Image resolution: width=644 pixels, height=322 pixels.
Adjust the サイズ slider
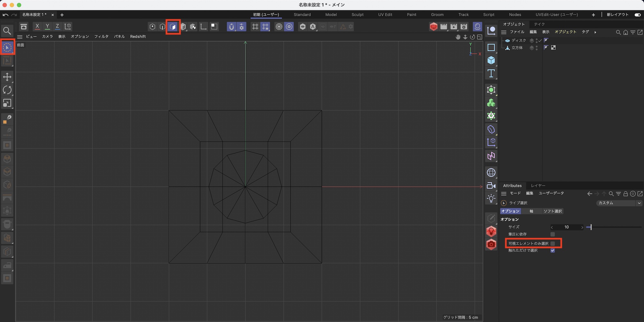tap(591, 227)
